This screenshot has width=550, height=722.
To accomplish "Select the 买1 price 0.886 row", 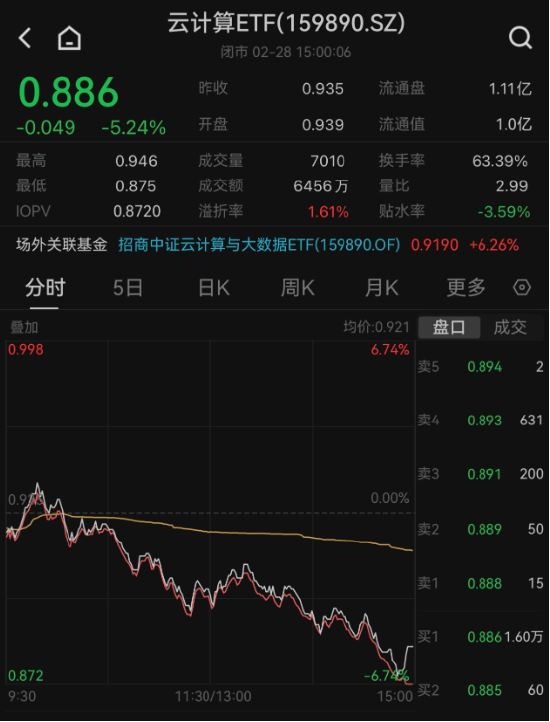I will click(x=481, y=637).
